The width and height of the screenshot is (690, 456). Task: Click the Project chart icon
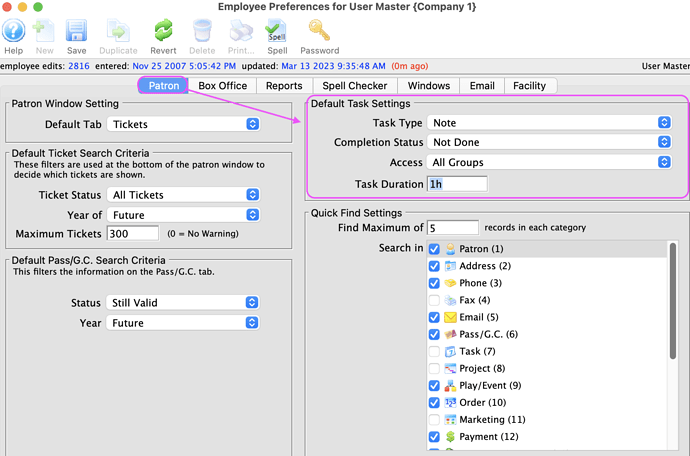pyautogui.click(x=450, y=368)
